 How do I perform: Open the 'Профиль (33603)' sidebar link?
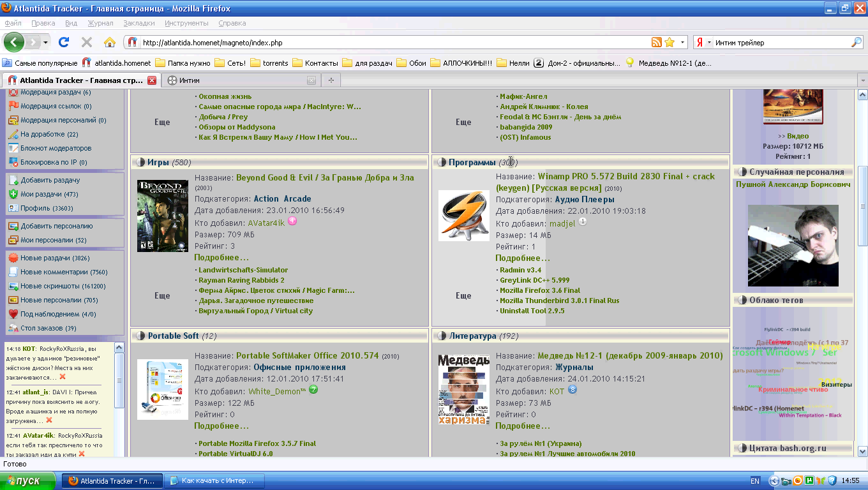click(x=47, y=208)
